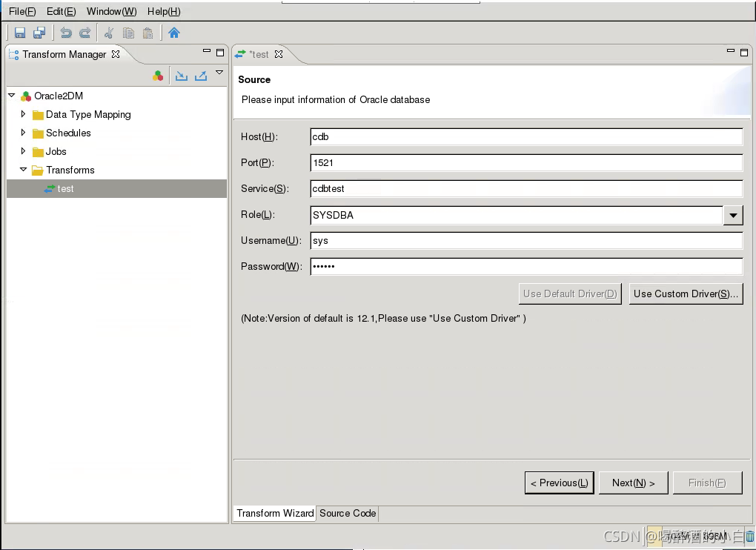Screen dimensions: 756x550
Task: Click into the Host field
Action: click(526, 137)
